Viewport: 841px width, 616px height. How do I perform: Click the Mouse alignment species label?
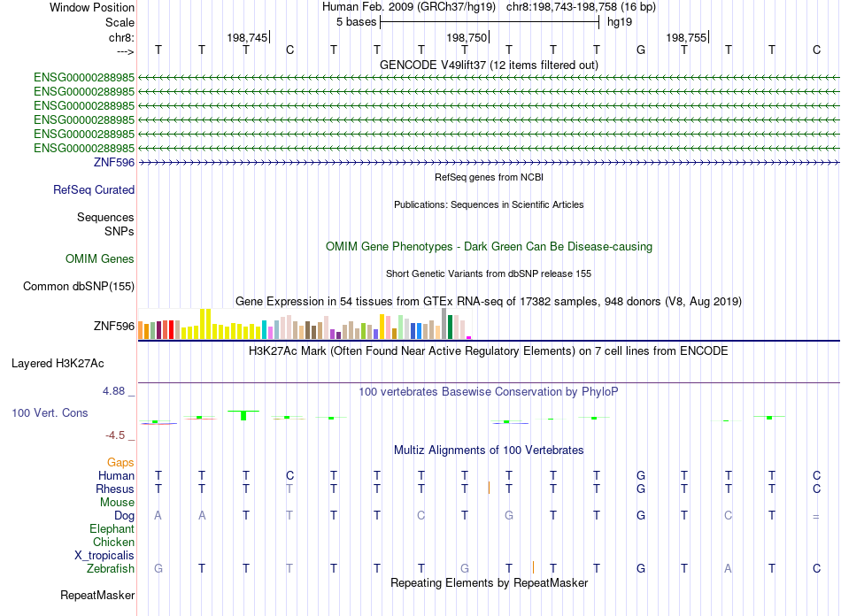click(x=117, y=503)
